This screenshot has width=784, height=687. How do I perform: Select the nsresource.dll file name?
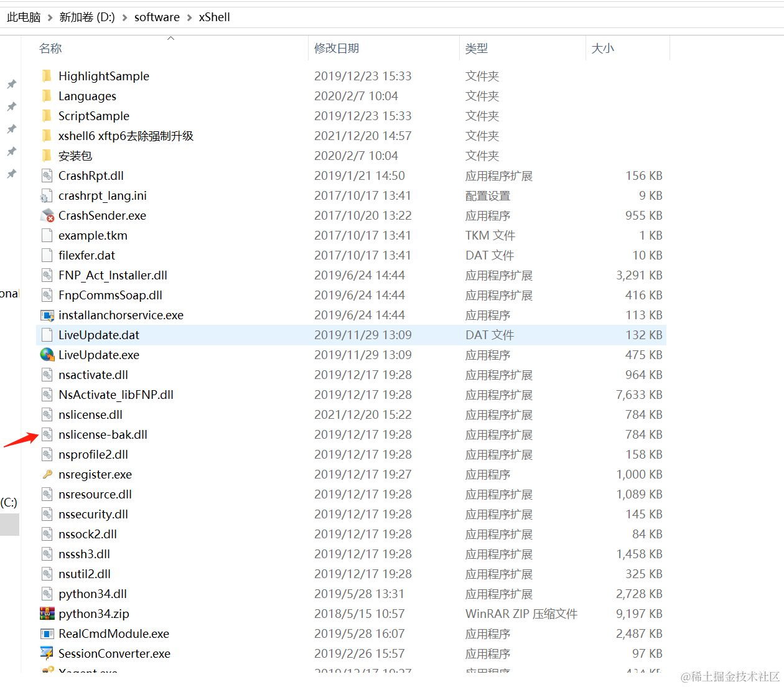(x=95, y=494)
